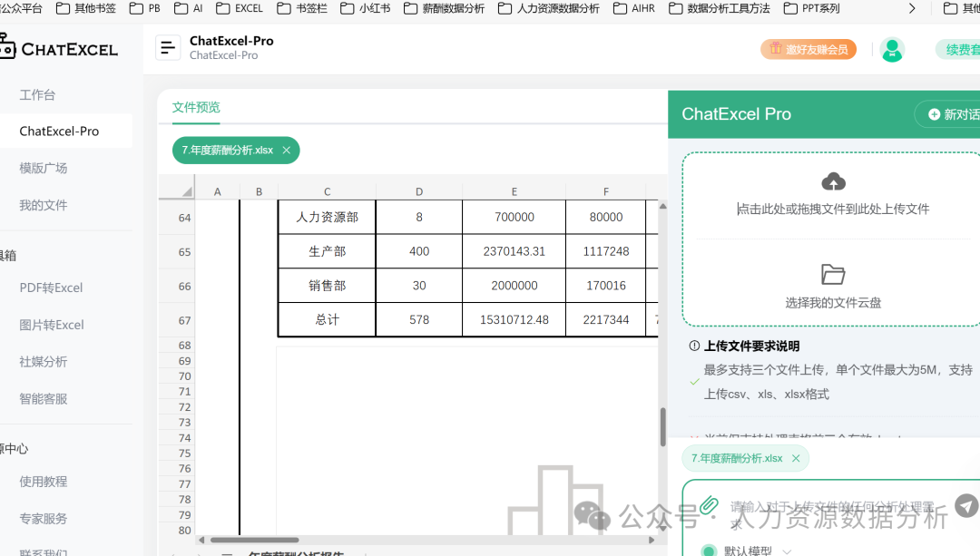This screenshot has width=980, height=556.
Task: Select cell containing 销售部
Action: (327, 286)
